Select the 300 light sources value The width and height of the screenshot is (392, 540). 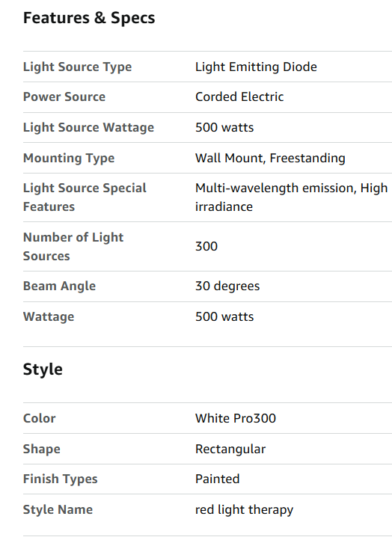206,247
